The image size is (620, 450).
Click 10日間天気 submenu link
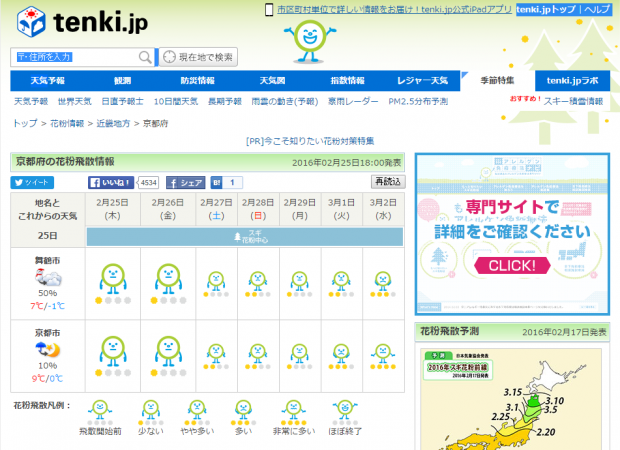pos(176,102)
